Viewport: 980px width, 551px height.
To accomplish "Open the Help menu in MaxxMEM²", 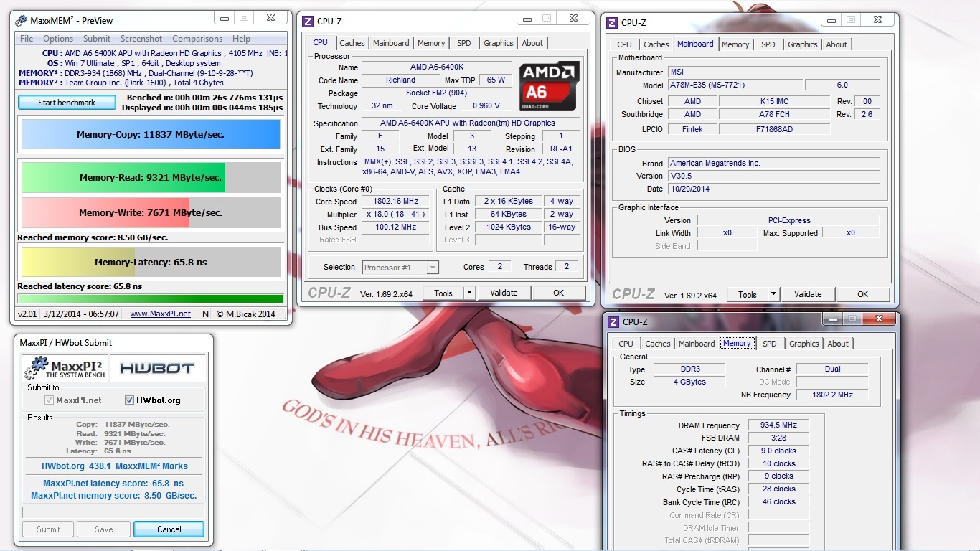I will point(241,39).
